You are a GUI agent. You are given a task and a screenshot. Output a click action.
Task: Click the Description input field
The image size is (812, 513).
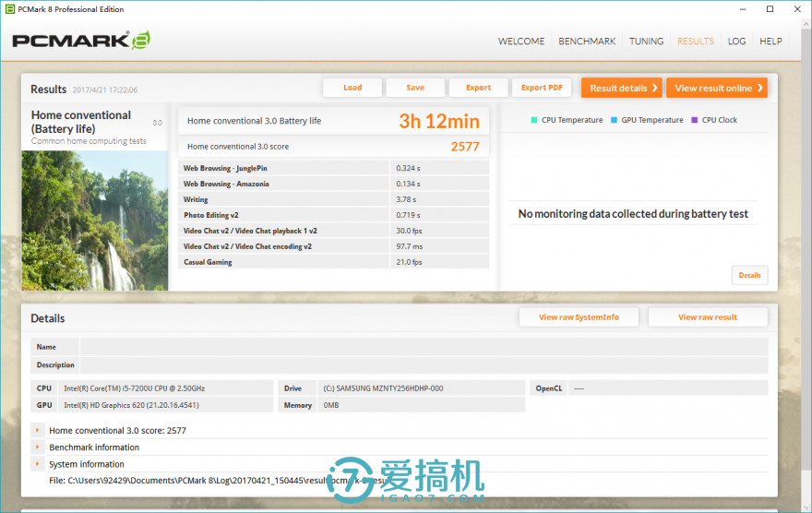(x=424, y=365)
